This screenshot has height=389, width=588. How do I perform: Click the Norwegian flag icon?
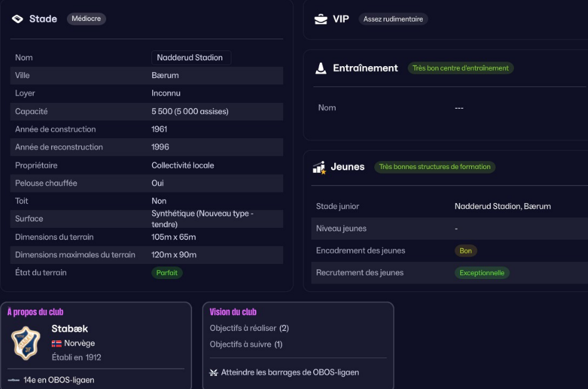click(x=56, y=343)
